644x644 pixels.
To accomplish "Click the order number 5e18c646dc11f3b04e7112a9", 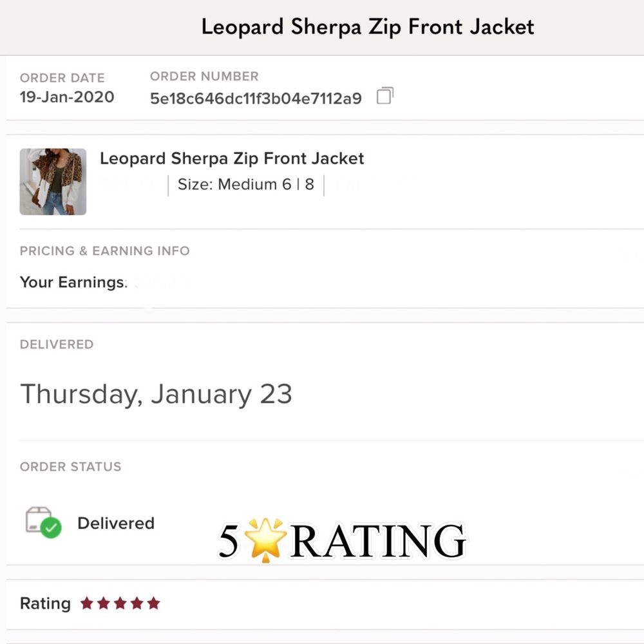I will pos(256,99).
